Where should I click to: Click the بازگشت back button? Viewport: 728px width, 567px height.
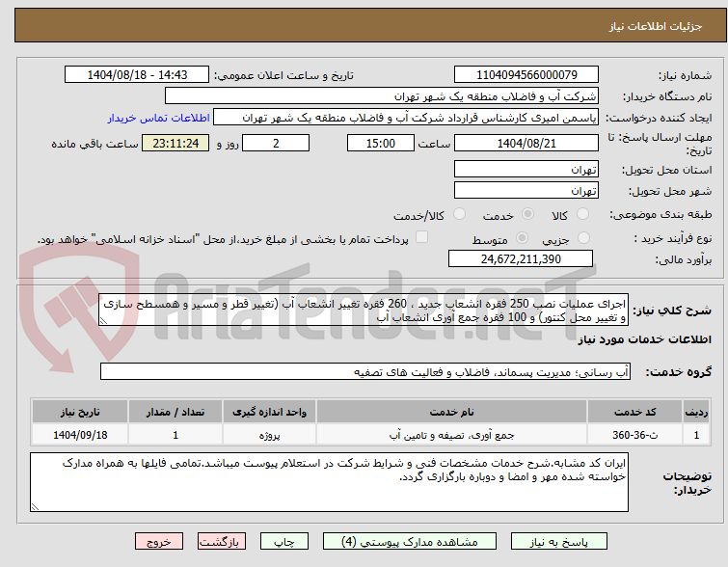pos(222,542)
